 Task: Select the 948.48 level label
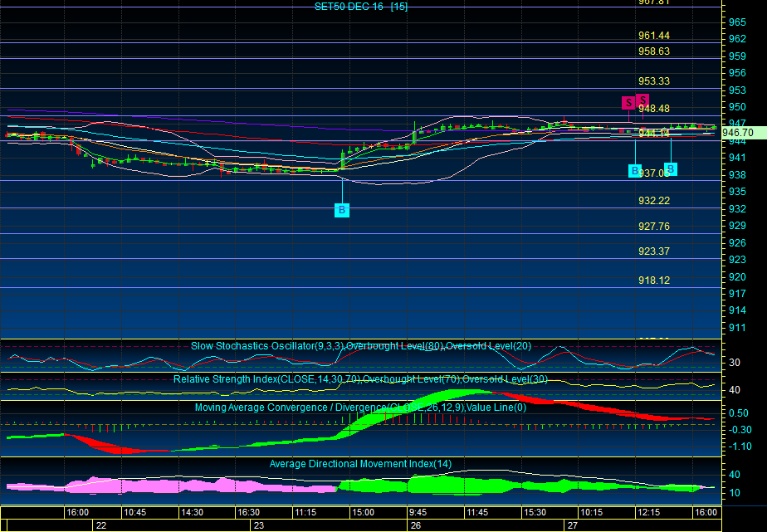[655, 108]
